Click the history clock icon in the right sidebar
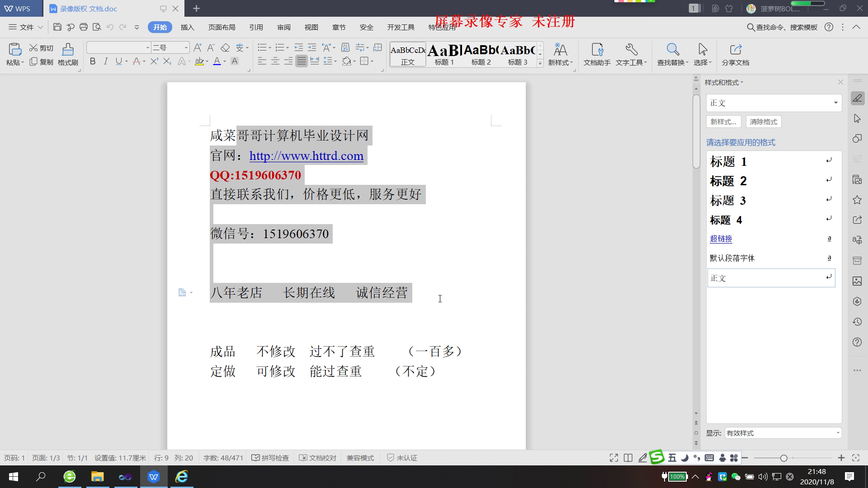 857,322
